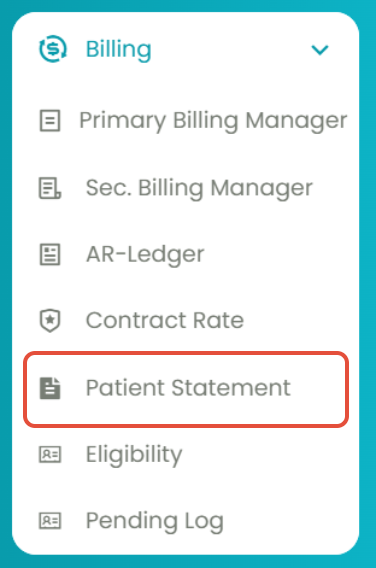Screen dimensions: 376x568
Task: Click the Eligibility ID card icon
Action: point(50,455)
